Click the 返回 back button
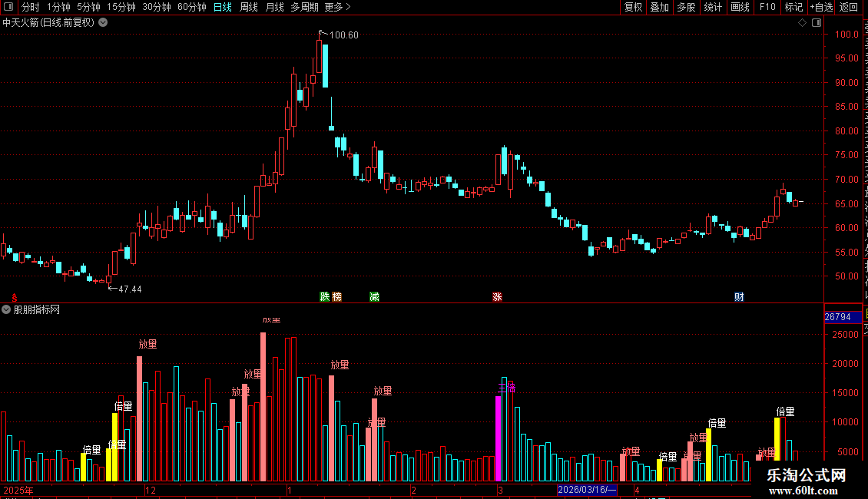This screenshot has height=499, width=868. 849,7
